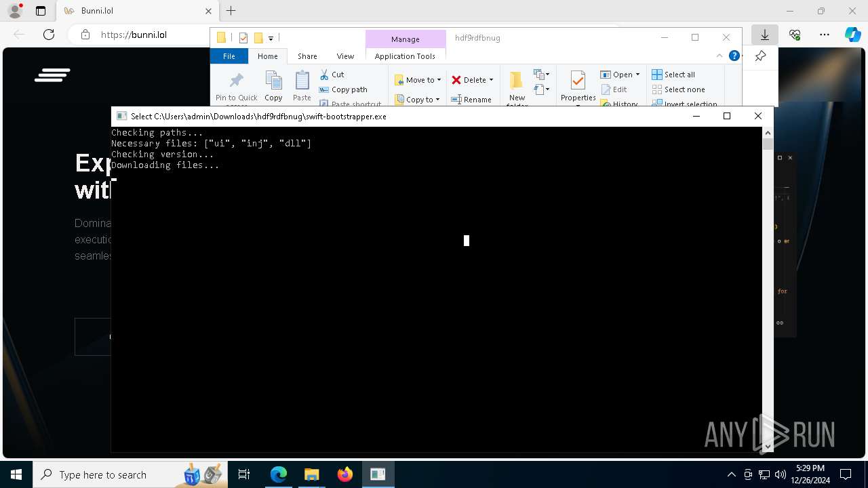Click the Edge address bar URL
Viewport: 868px width, 488px height.
[x=134, y=35]
